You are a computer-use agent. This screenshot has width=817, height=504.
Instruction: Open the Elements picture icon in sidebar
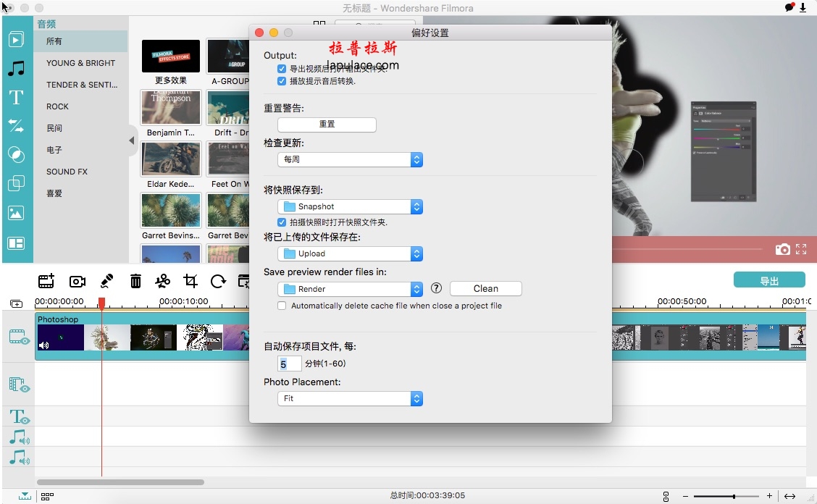(x=16, y=213)
